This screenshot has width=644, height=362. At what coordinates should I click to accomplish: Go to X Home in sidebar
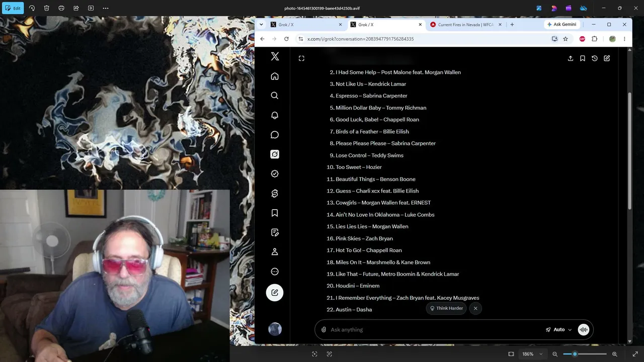pyautogui.click(x=275, y=76)
